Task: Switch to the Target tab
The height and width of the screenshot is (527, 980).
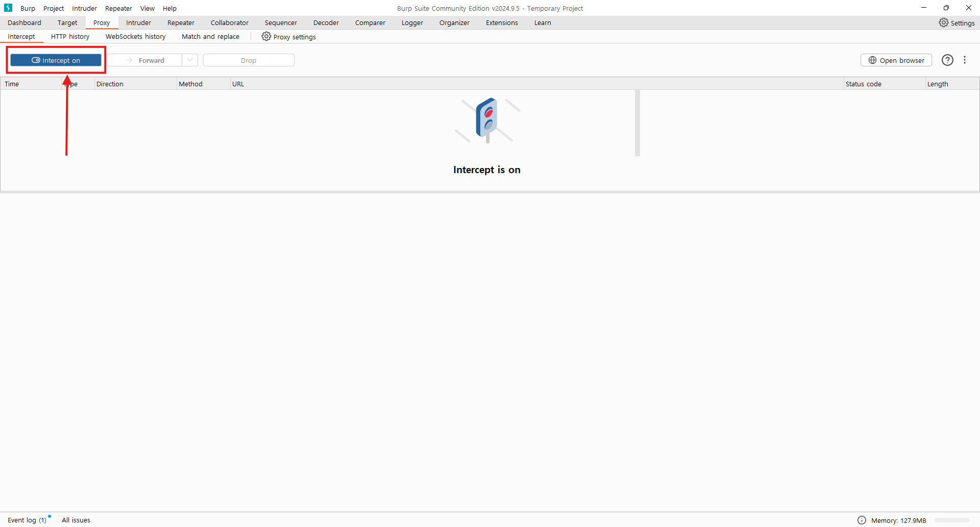Action: point(67,22)
